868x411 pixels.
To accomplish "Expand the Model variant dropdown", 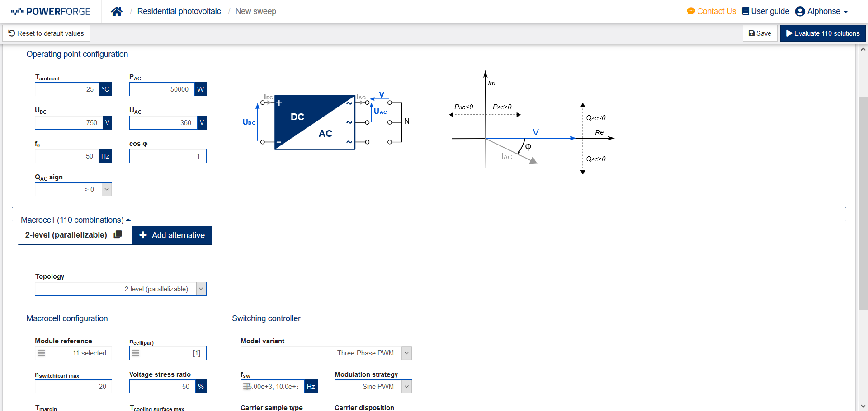I will click(407, 353).
